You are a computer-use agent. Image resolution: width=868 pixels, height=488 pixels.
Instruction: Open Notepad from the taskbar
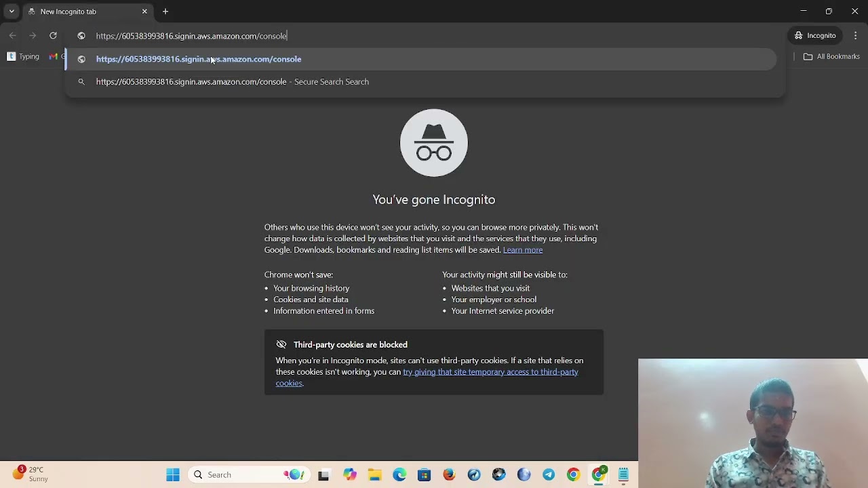[x=623, y=475]
